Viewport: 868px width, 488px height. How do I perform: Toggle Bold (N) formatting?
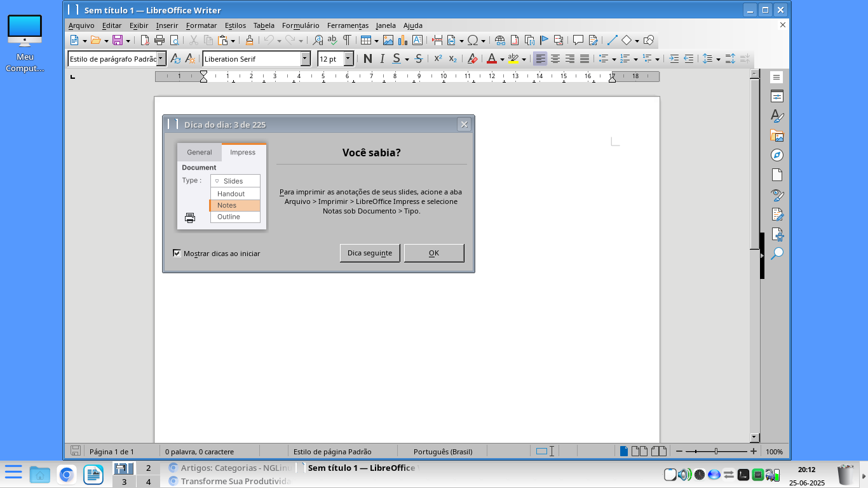pyautogui.click(x=367, y=58)
